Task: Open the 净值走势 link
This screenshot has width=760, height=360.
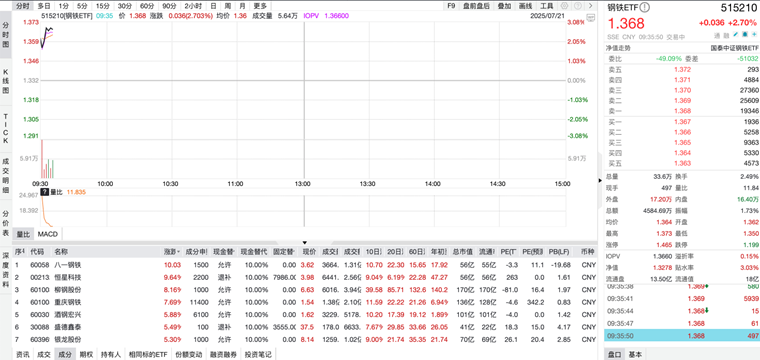Action: click(618, 48)
